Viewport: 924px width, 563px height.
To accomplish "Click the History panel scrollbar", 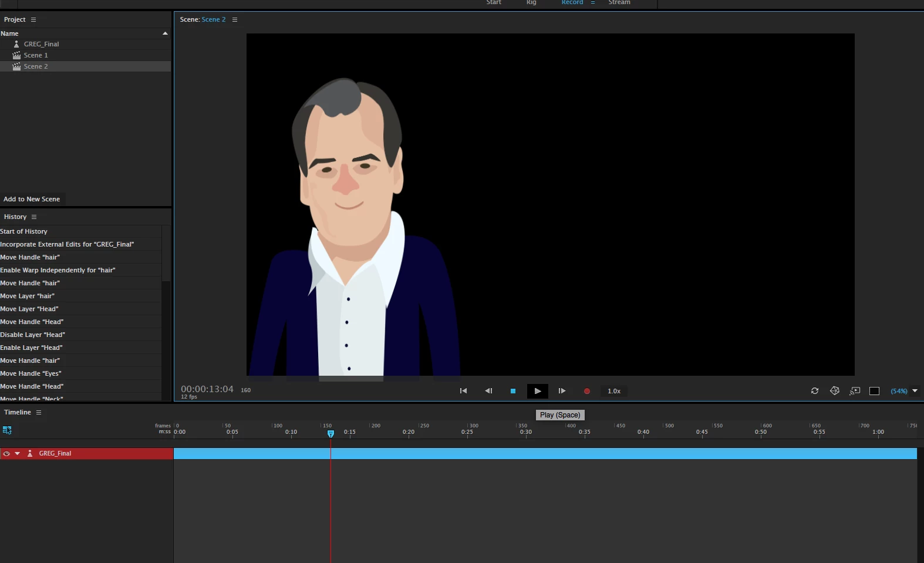I will pos(166,254).
